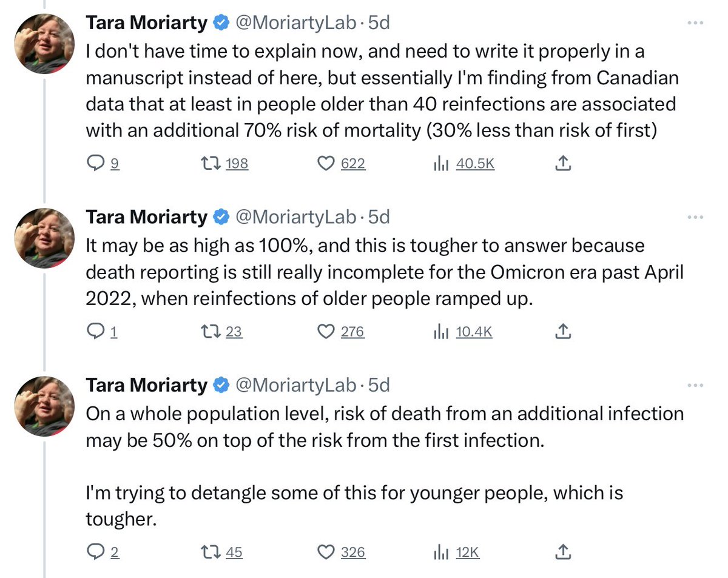Open more options menu on third tweet
This screenshot has width=728, height=578.
coord(695,385)
